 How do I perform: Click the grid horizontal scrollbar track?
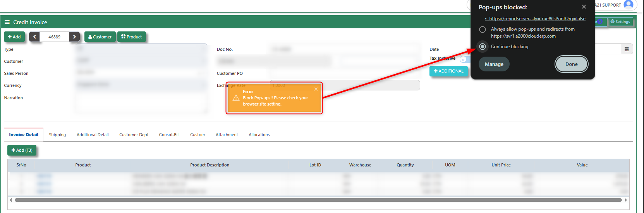coord(318,200)
